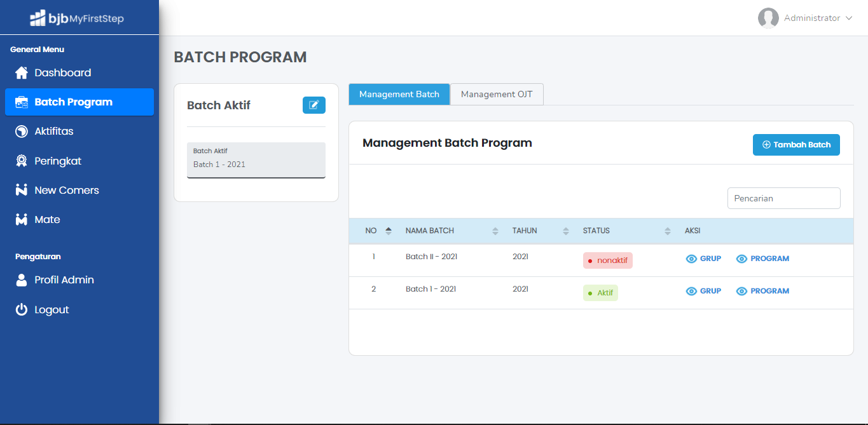
Task: Open the Administrator account dropdown
Action: 805,18
